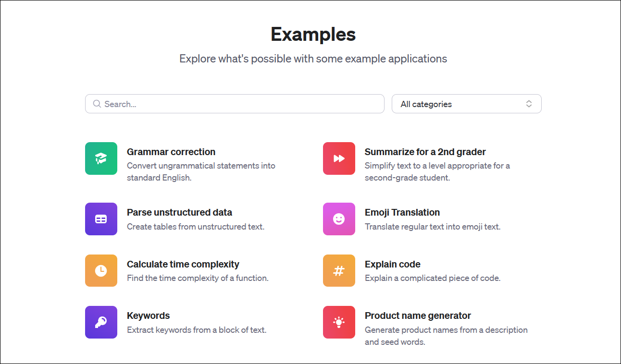Click into the Search examples field
Image resolution: width=621 pixels, height=364 pixels.
click(240, 104)
